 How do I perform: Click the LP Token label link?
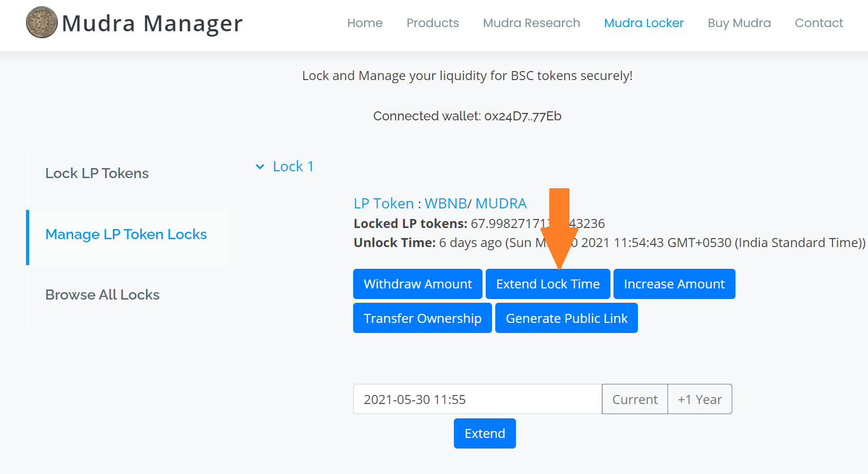click(x=383, y=204)
